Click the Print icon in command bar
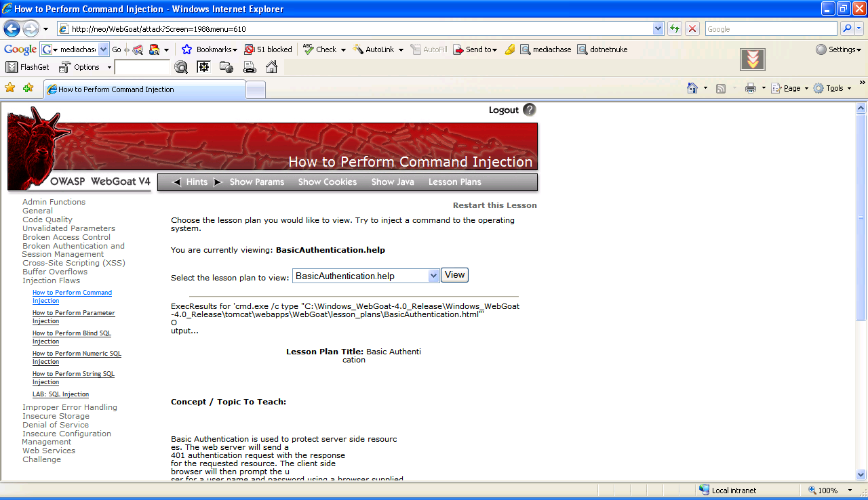Viewport: 868px width, 500px height. (x=750, y=88)
